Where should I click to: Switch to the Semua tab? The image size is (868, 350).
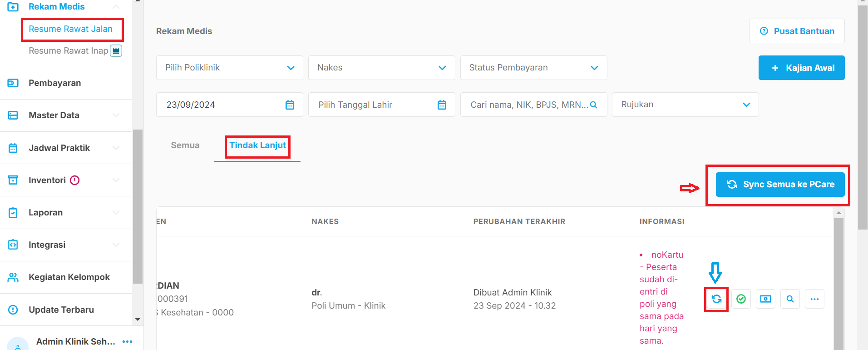pos(185,145)
